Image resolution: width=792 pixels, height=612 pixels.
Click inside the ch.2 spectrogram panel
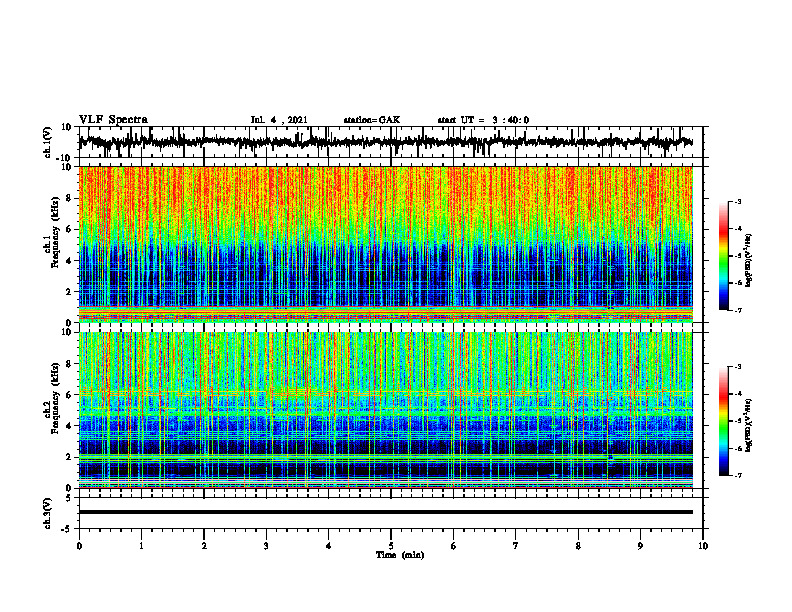386,410
